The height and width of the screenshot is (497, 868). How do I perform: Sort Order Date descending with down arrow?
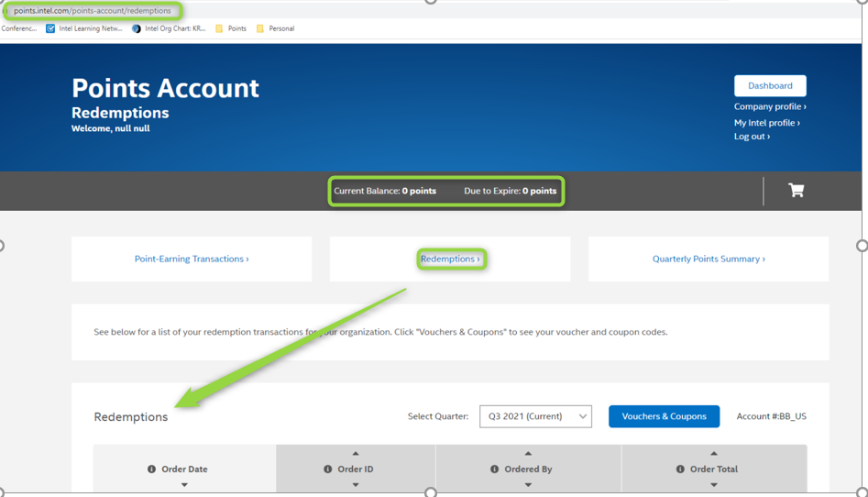tap(184, 485)
